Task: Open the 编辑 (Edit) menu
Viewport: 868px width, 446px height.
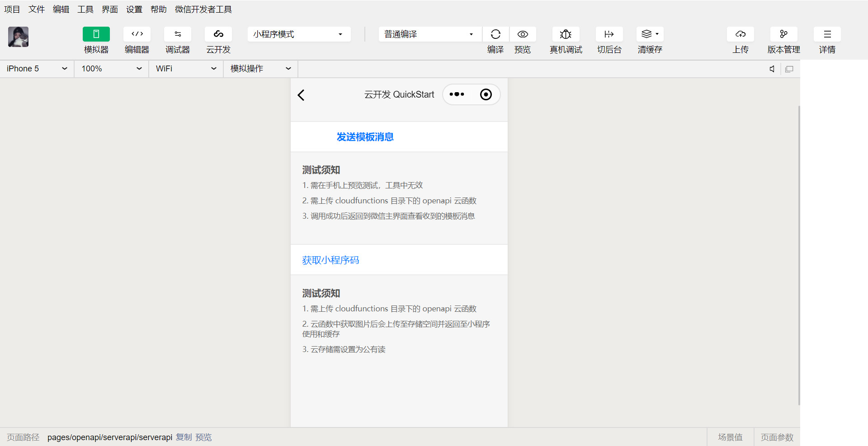Action: tap(61, 9)
